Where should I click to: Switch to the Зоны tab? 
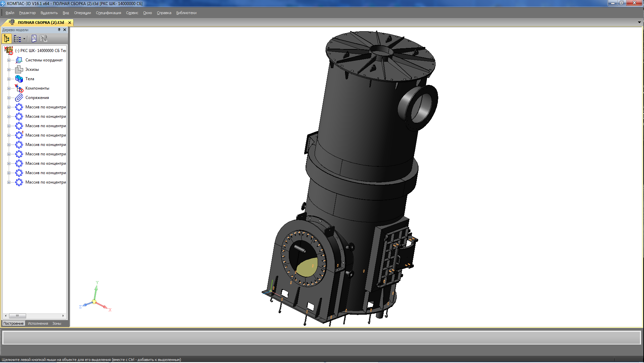coord(57,323)
